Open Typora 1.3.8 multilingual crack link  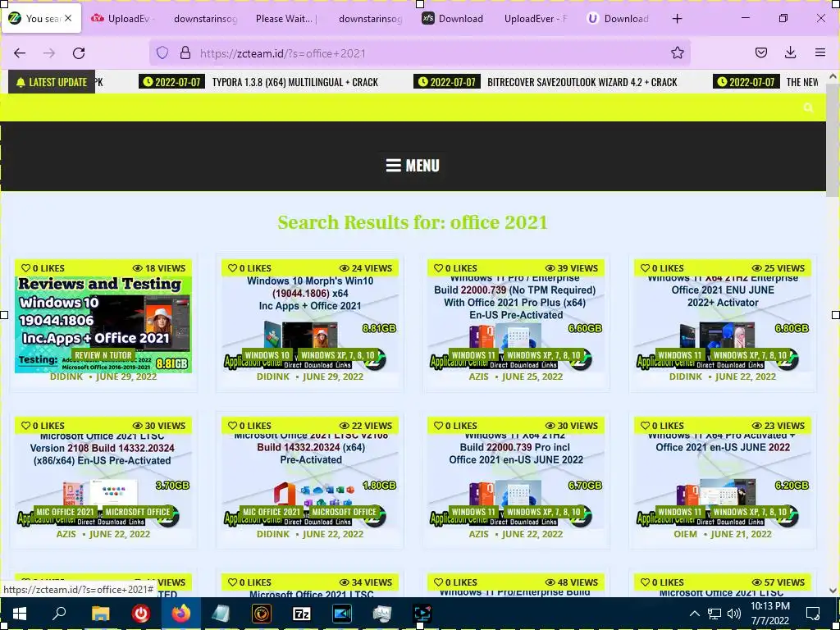tap(295, 82)
